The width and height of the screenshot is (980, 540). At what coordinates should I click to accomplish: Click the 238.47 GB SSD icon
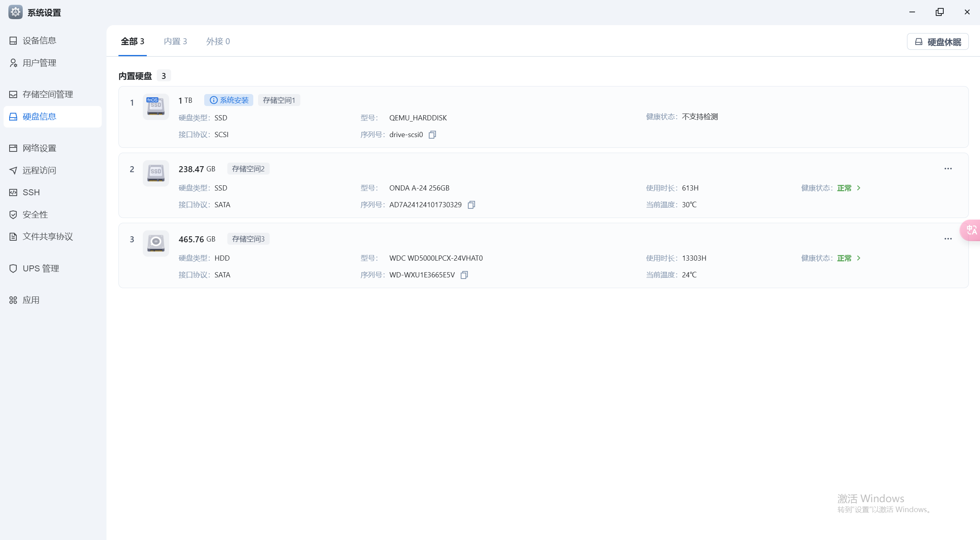[156, 173]
